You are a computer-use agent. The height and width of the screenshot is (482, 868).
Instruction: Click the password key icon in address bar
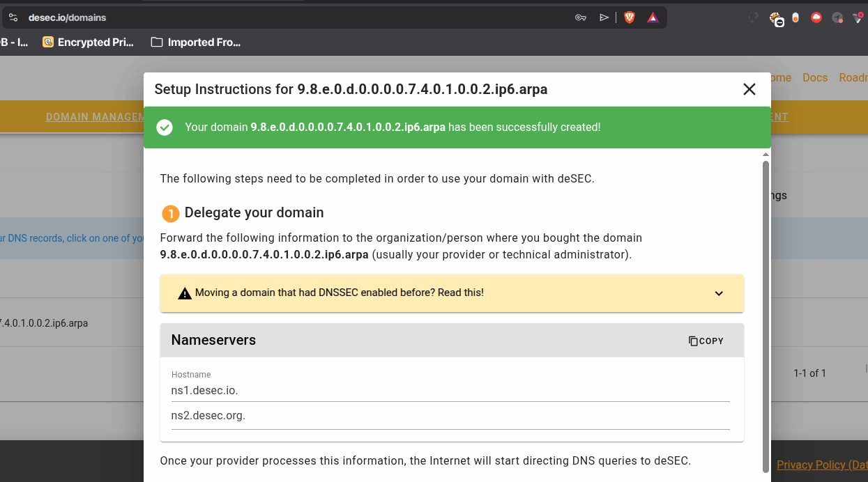[x=581, y=17]
